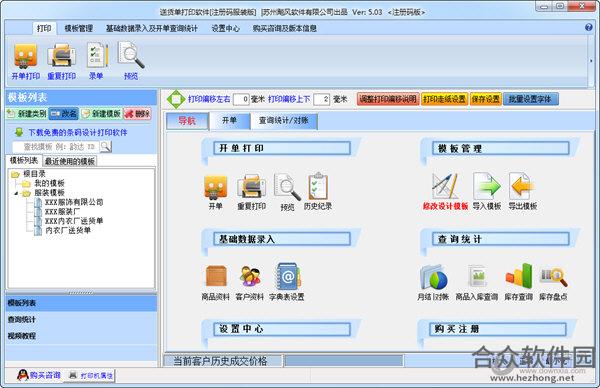Image resolution: width=600 pixels, height=388 pixels.
Task: Click the 打印走纸设置 button
Action: [x=444, y=99]
